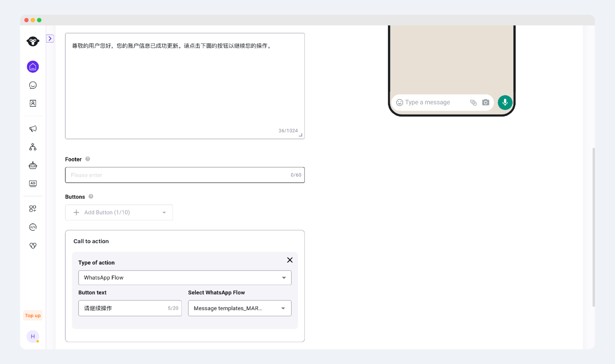615x364 pixels.
Task: Open the chat conversations icon in sidebar
Action: [33, 85]
